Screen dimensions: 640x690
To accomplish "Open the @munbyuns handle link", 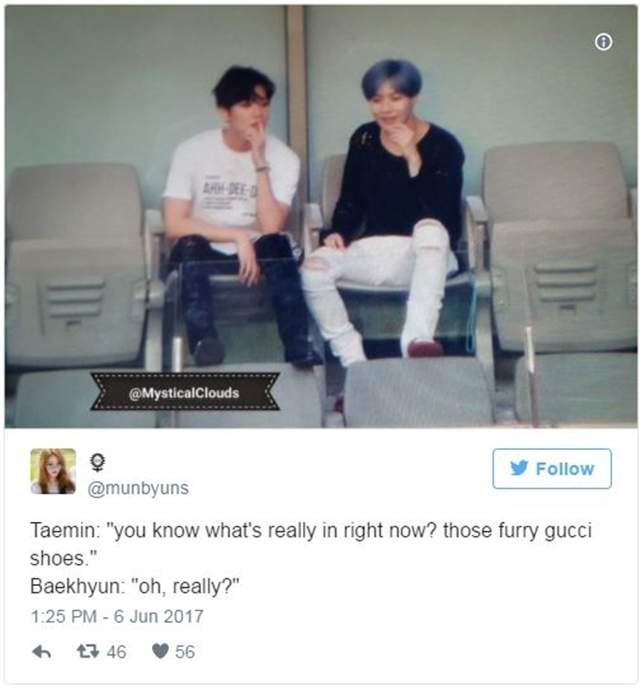I will pyautogui.click(x=138, y=488).
